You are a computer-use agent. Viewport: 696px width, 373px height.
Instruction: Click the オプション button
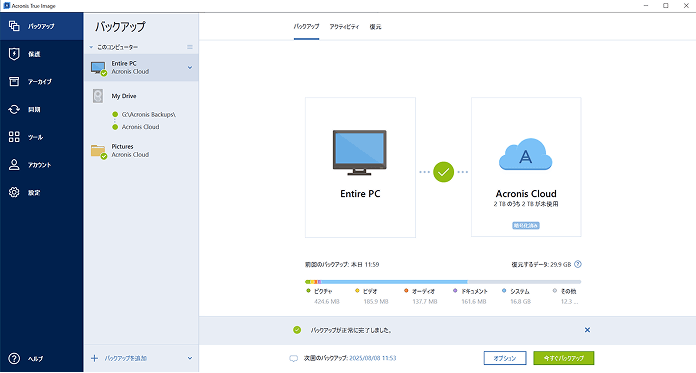point(505,358)
